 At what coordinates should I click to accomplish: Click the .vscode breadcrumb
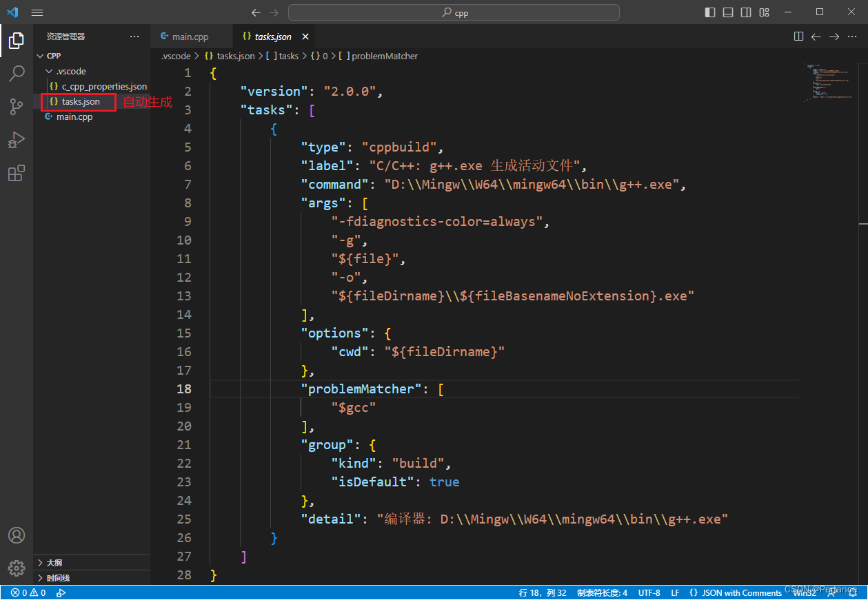tap(176, 56)
